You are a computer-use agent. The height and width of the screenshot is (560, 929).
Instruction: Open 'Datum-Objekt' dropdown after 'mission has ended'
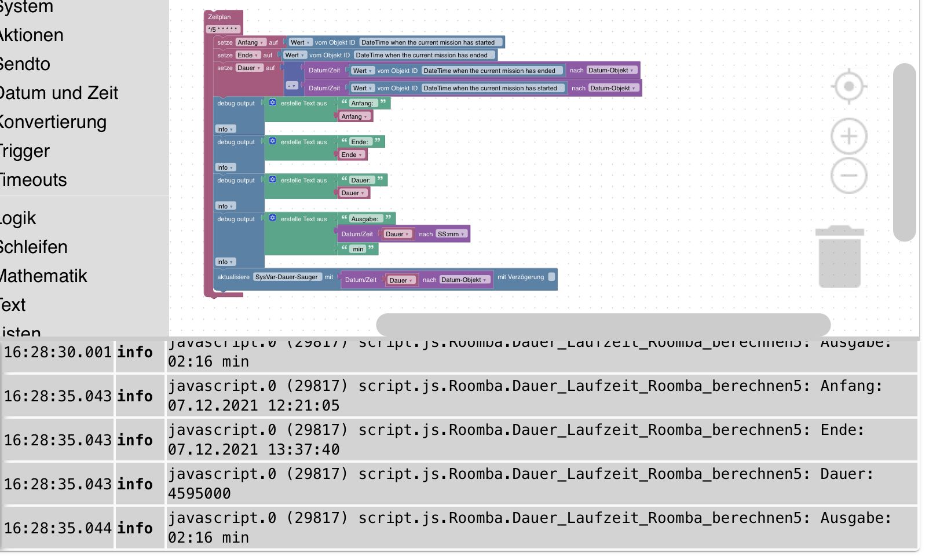[x=611, y=70]
